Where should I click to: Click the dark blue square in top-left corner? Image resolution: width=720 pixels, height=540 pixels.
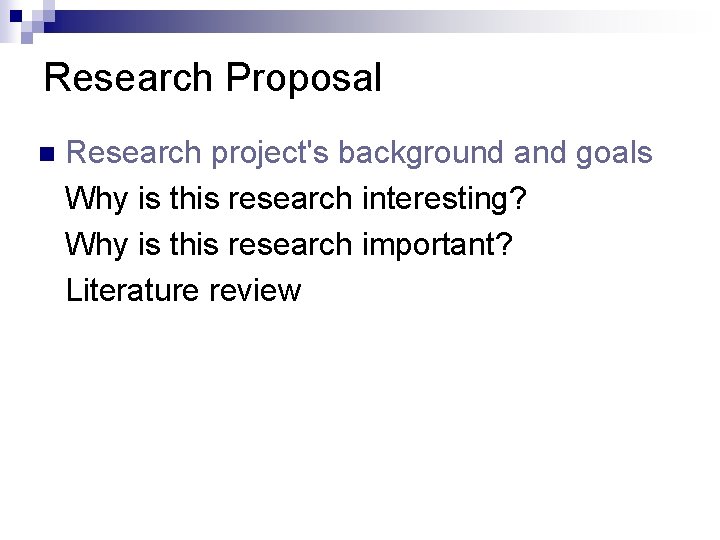pyautogui.click(x=16, y=16)
